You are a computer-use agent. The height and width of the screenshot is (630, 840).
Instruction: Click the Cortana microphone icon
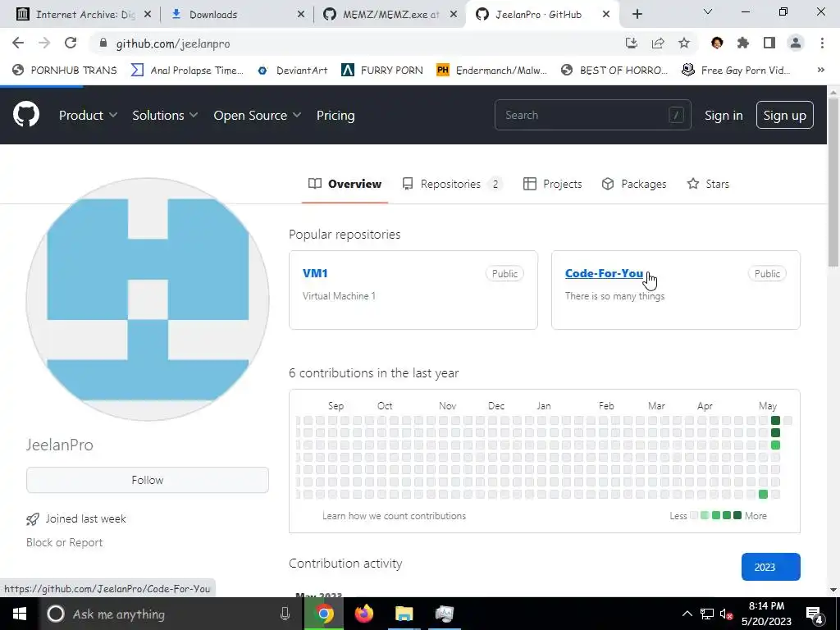[x=285, y=614]
